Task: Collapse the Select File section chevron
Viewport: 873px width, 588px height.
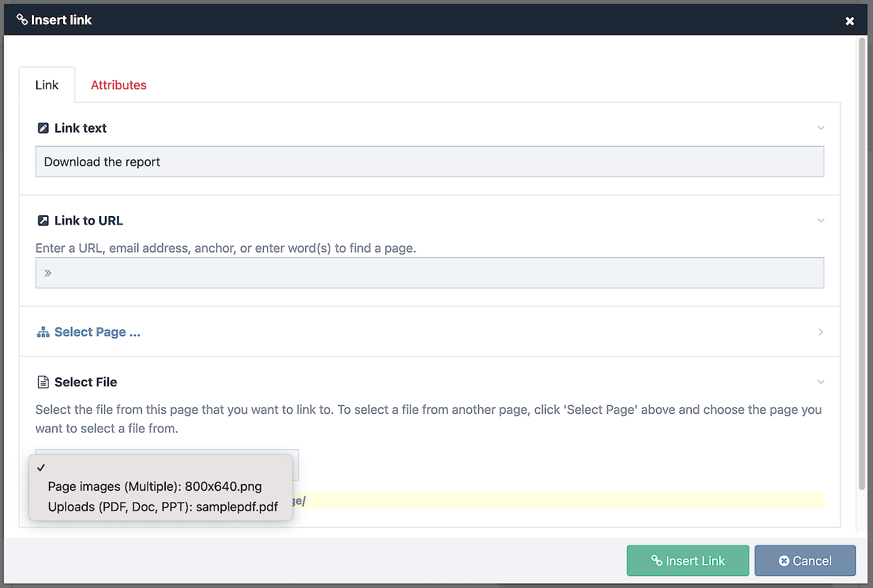Action: click(821, 383)
